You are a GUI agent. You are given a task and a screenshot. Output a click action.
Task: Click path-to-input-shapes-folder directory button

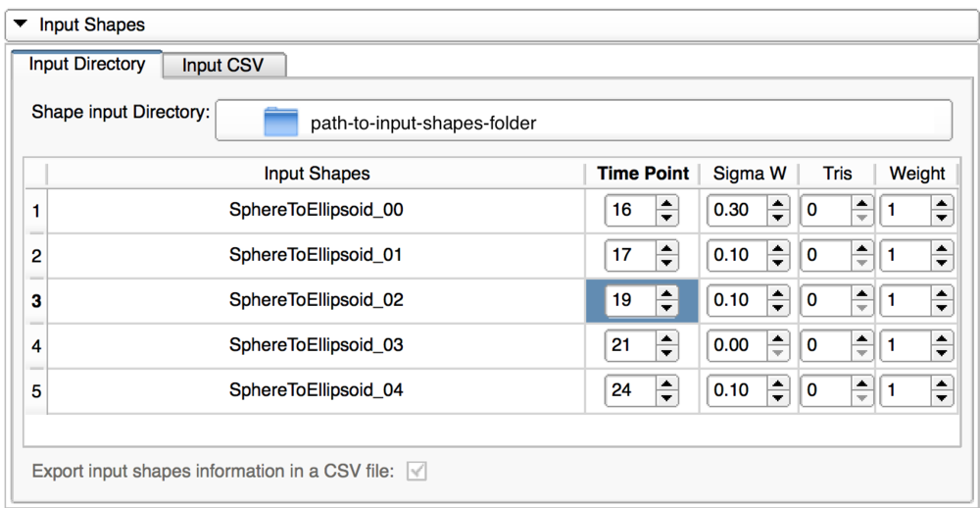tap(583, 121)
